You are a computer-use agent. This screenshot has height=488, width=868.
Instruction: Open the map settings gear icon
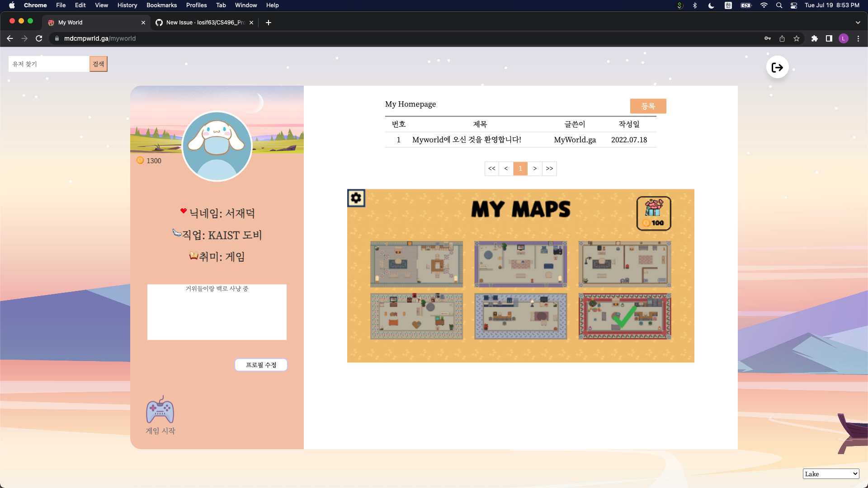[x=356, y=198]
